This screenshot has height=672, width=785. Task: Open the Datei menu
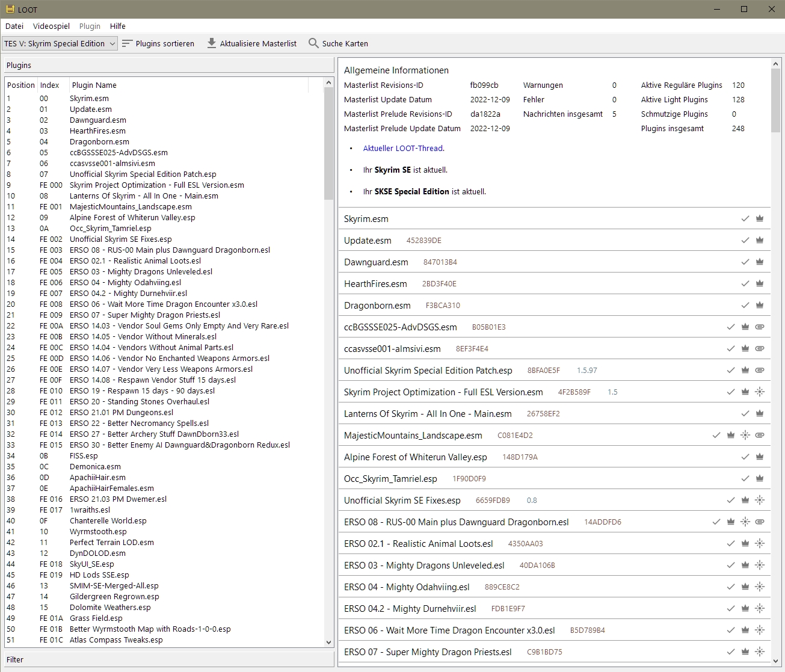click(x=14, y=26)
